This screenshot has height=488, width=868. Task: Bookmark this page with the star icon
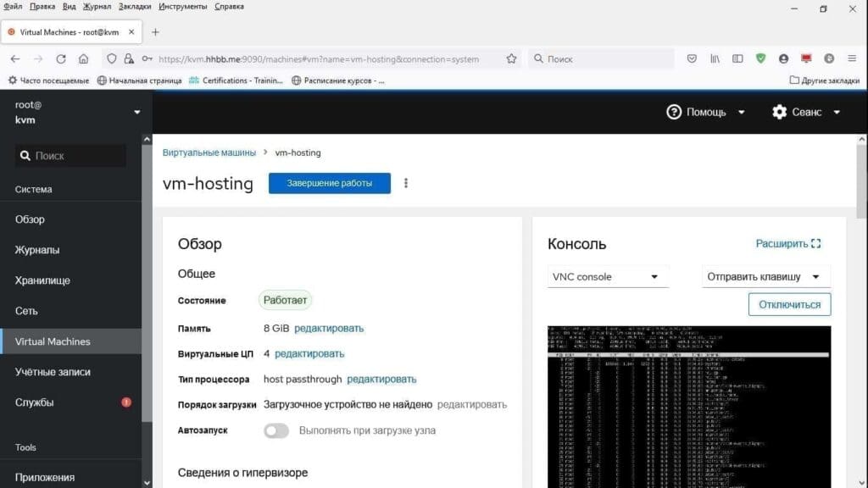(511, 59)
